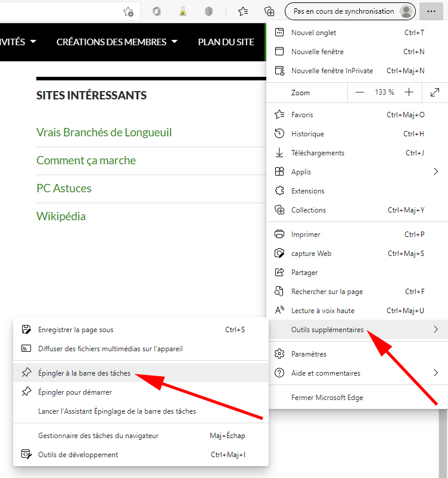
Task: Click Plan du site in navigation bar
Action: tap(226, 42)
